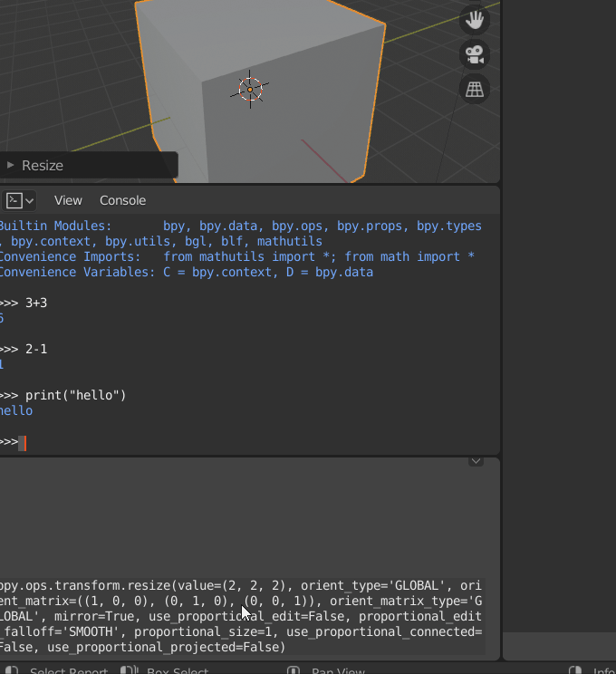Click the 3D cursor in viewport
Viewport: 616px width, 674px height.
[250, 90]
